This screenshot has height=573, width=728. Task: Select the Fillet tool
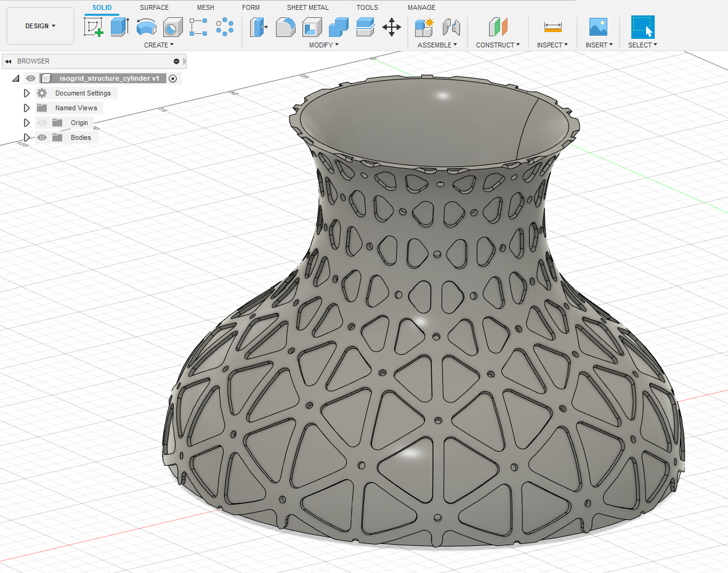click(286, 27)
